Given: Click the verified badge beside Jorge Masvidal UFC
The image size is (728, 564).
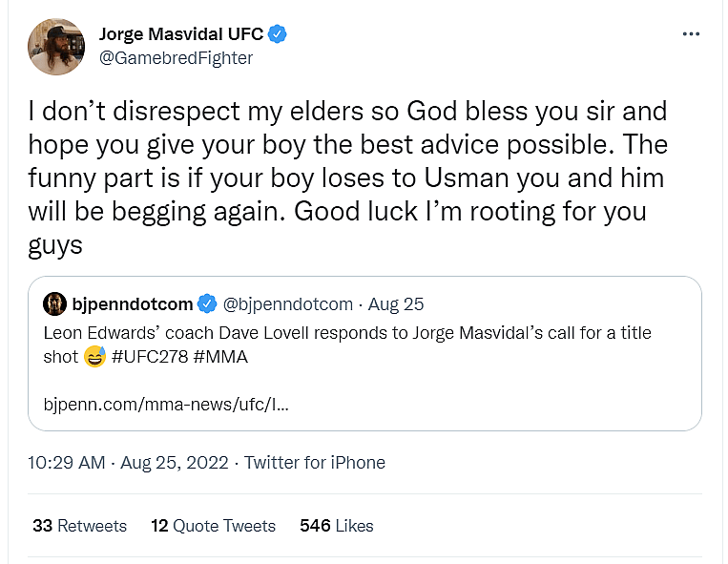Looking at the screenshot, I should 278,34.
